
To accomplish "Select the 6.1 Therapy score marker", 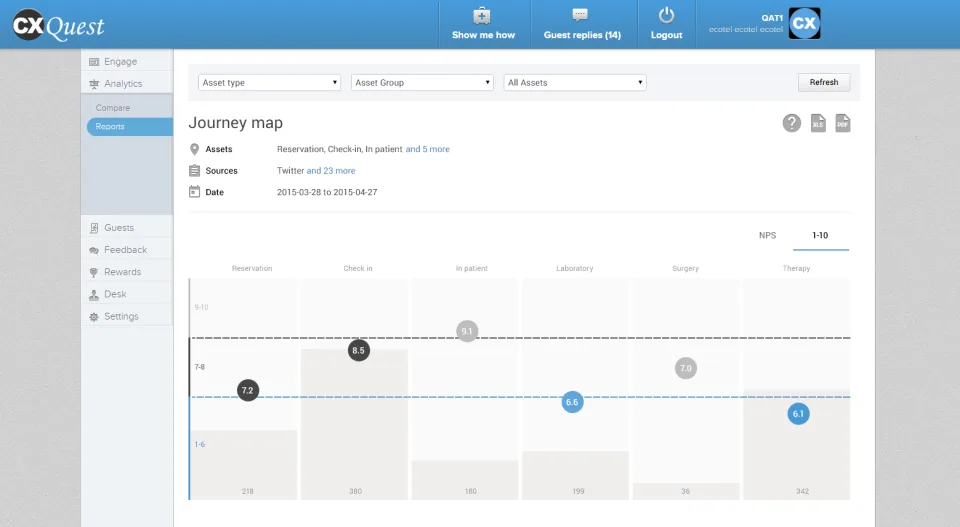I will (798, 414).
